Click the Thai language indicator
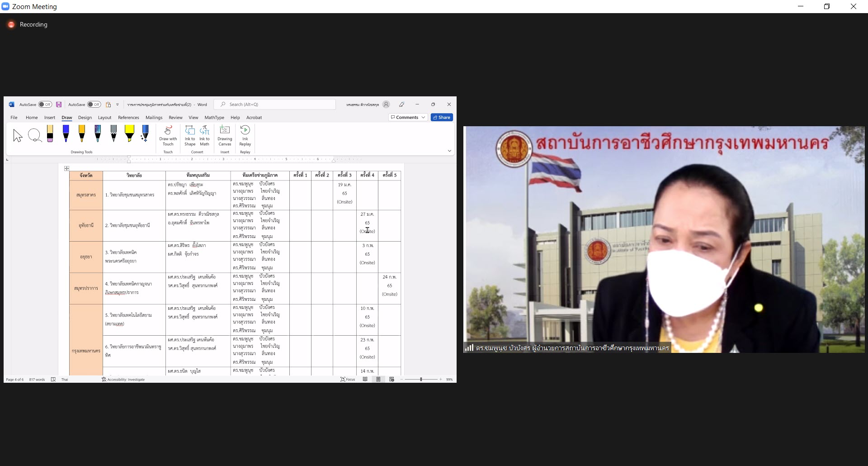The height and width of the screenshot is (466, 868). 65,380
